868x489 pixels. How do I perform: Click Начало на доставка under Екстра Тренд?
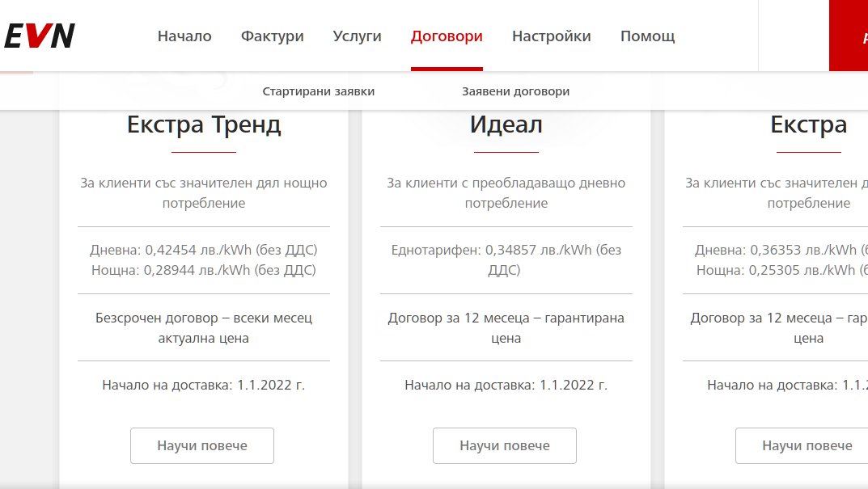[204, 385]
